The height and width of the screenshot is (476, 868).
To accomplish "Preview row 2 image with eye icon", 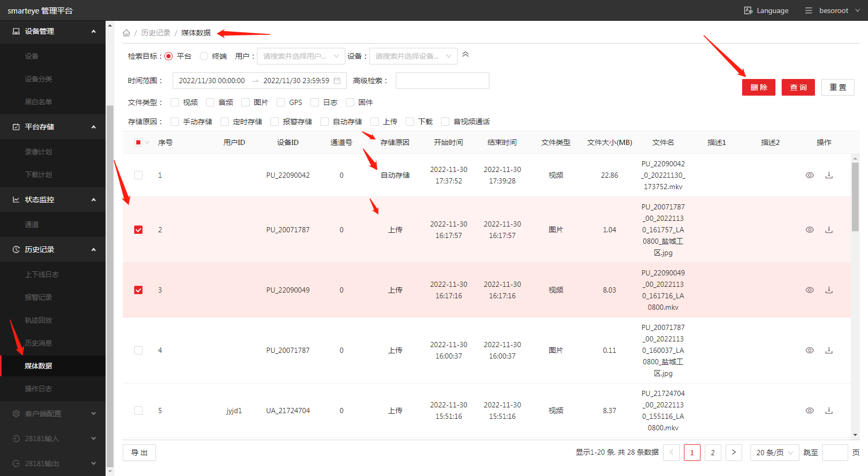I will click(x=810, y=230).
